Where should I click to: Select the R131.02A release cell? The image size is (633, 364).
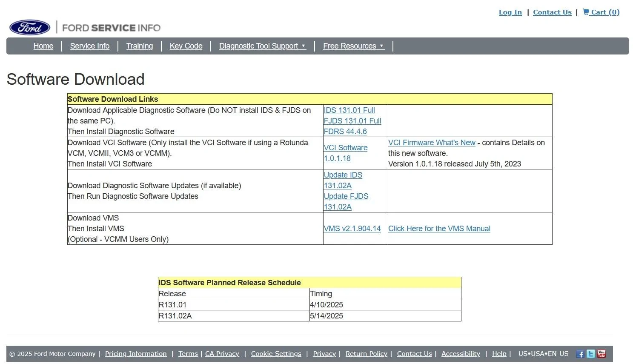point(234,316)
